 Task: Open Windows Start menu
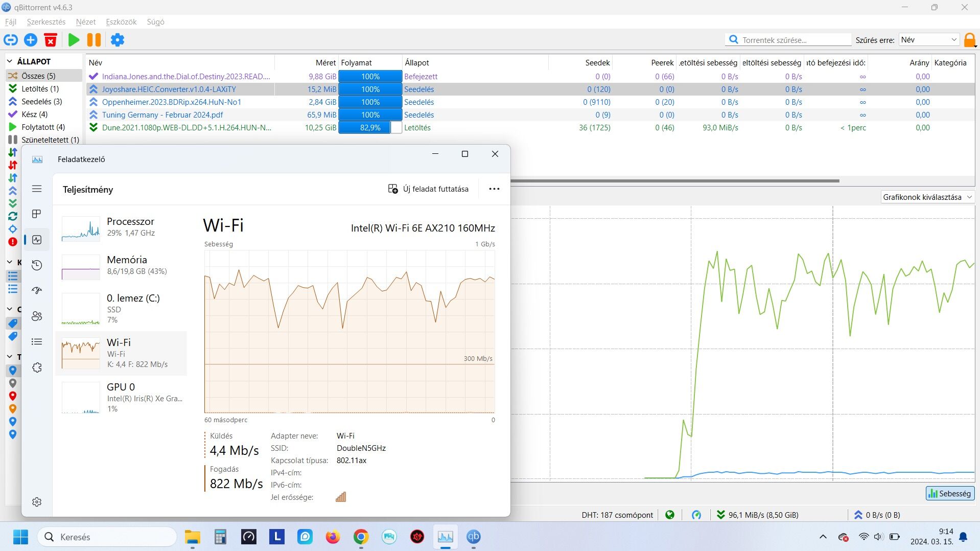(x=20, y=537)
